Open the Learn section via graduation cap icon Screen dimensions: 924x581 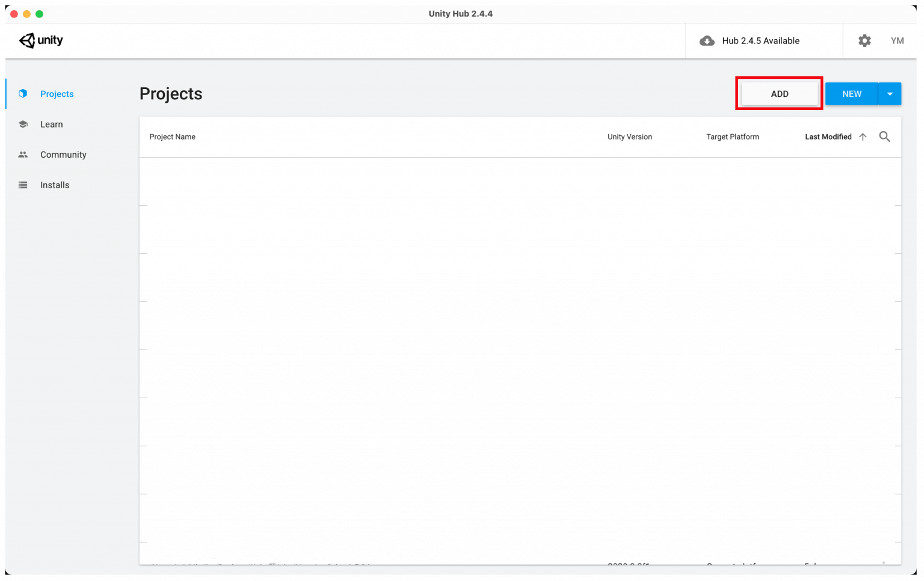coord(23,124)
